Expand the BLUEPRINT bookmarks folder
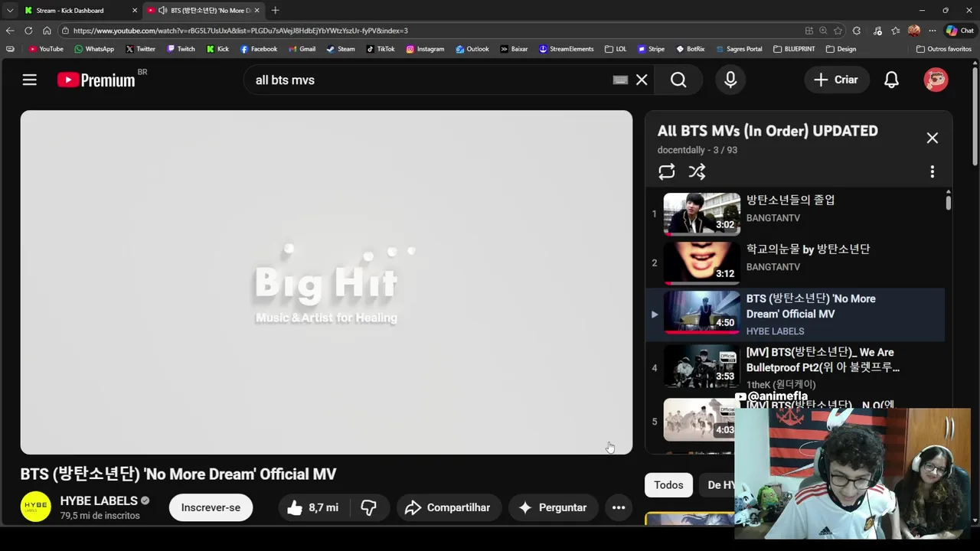 794,49
